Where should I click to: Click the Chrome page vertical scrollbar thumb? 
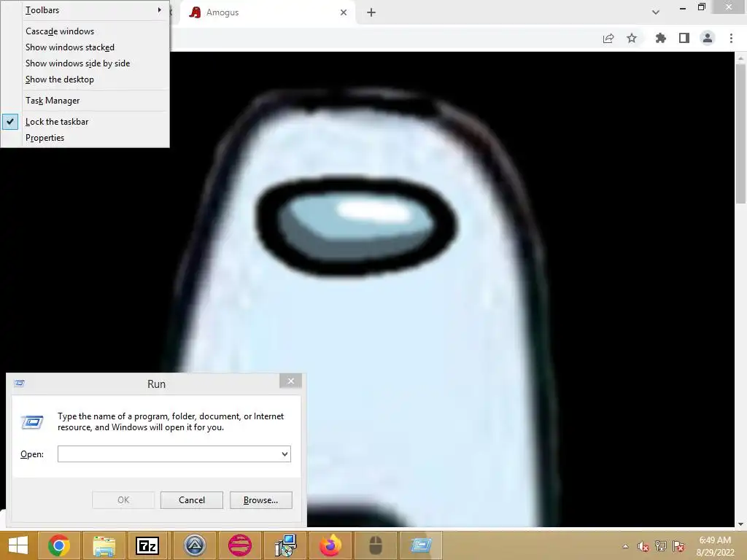740,134
